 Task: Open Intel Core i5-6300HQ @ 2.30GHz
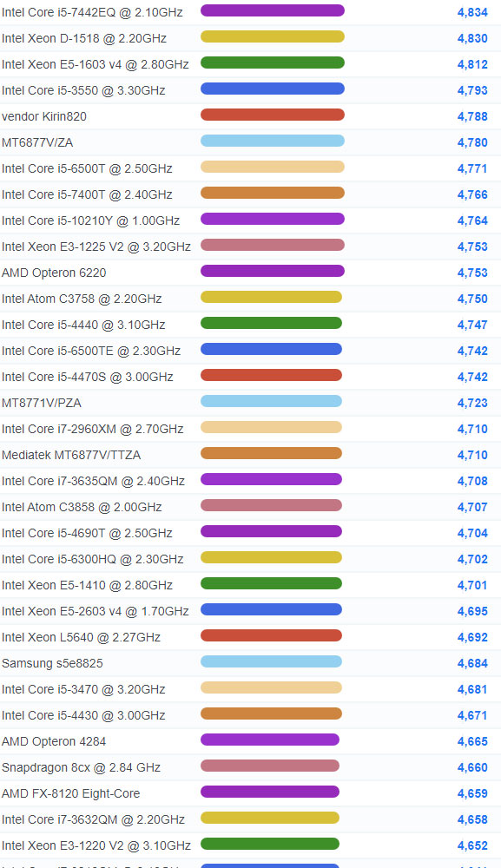tap(92, 558)
